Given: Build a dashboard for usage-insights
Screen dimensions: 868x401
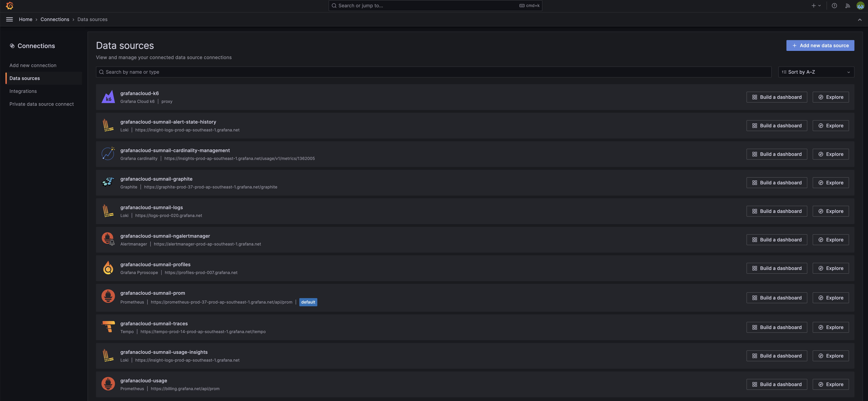Looking at the screenshot, I should (777, 356).
